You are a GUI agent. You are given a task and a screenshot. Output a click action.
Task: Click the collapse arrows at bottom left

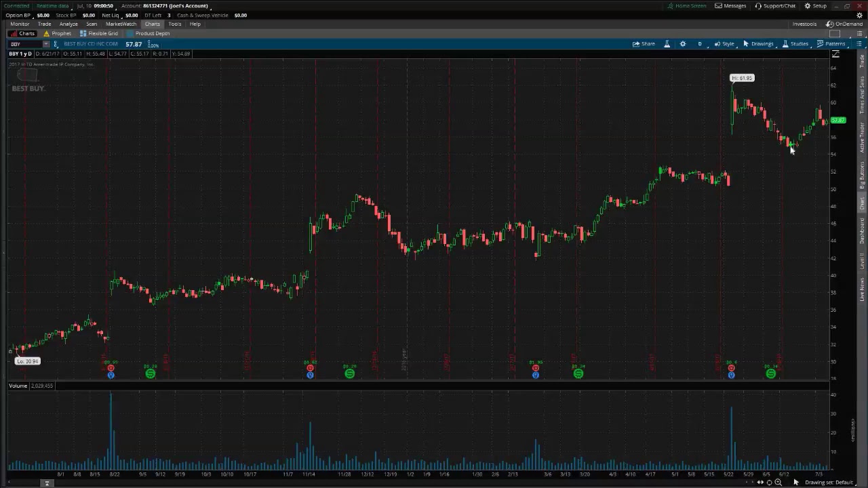(47, 483)
